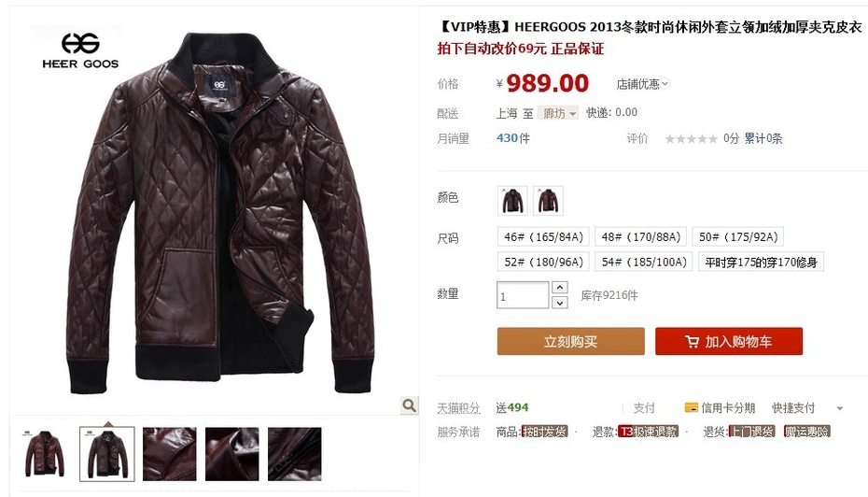Click the HEER GOOS brand logo
The width and height of the screenshot is (868, 497).
(x=81, y=51)
